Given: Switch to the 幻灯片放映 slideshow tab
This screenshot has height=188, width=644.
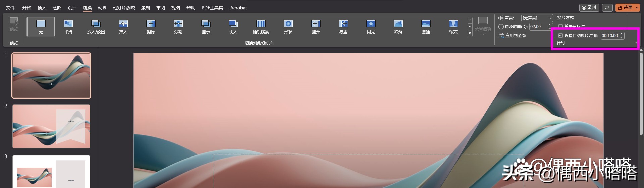Looking at the screenshot, I should (124, 8).
